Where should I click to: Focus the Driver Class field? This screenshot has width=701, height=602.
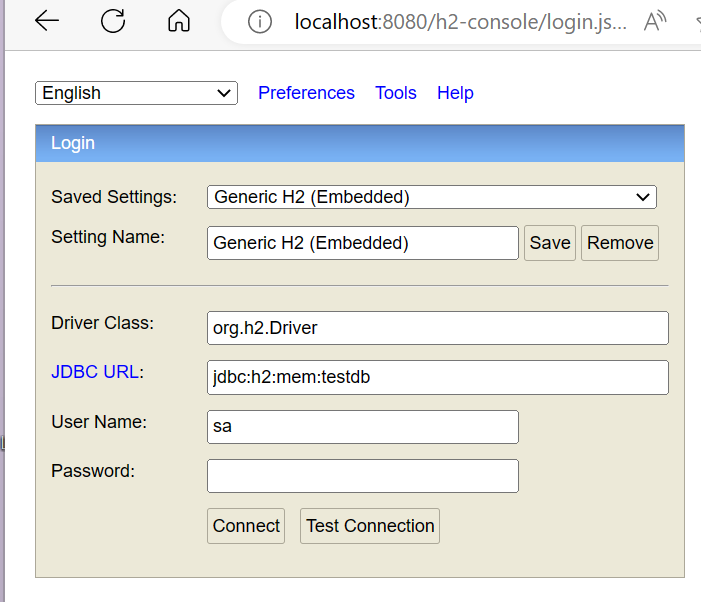point(438,328)
